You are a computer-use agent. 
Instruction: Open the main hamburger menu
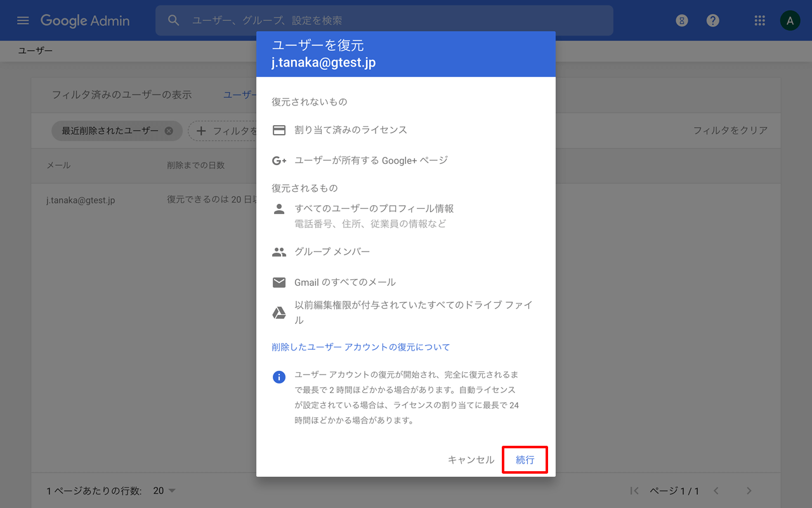coord(23,20)
